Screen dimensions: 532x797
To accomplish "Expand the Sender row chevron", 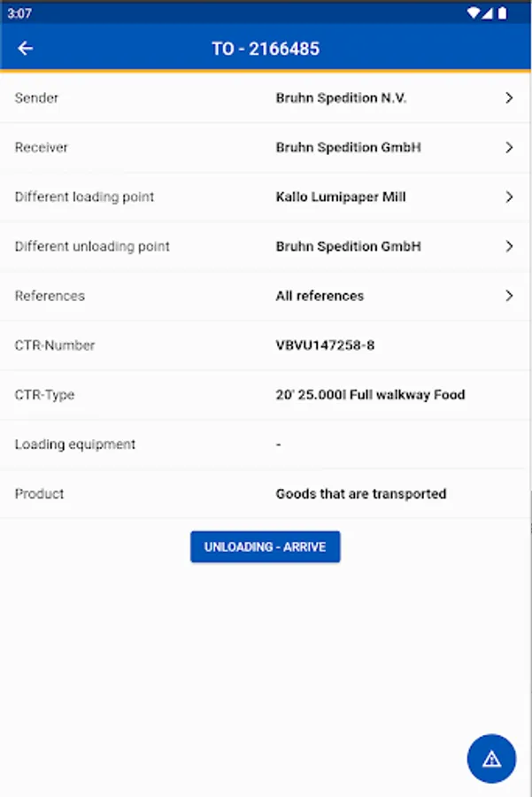I will [x=509, y=98].
